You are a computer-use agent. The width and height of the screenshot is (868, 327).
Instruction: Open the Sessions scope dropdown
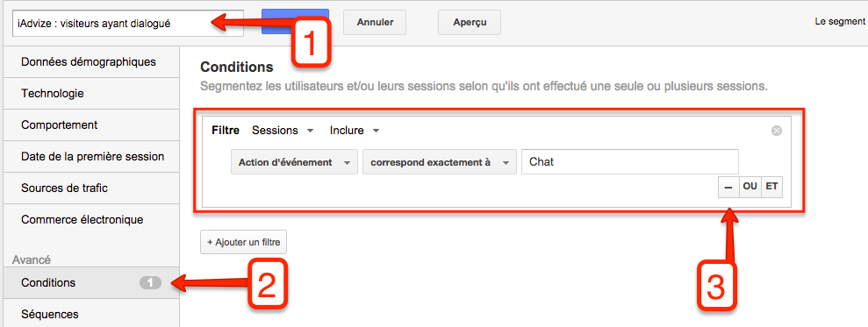click(283, 131)
